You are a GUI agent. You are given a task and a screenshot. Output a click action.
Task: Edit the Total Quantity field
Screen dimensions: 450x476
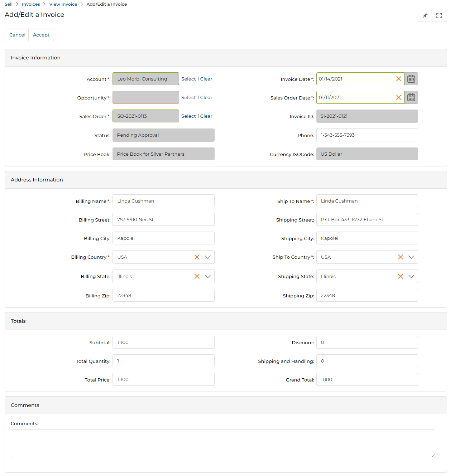[x=163, y=361]
